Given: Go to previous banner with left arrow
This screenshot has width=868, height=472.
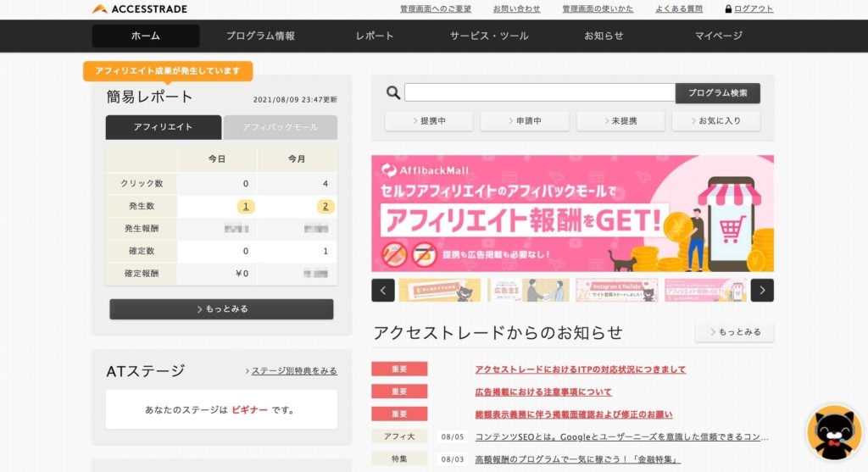Looking at the screenshot, I should pos(383,290).
